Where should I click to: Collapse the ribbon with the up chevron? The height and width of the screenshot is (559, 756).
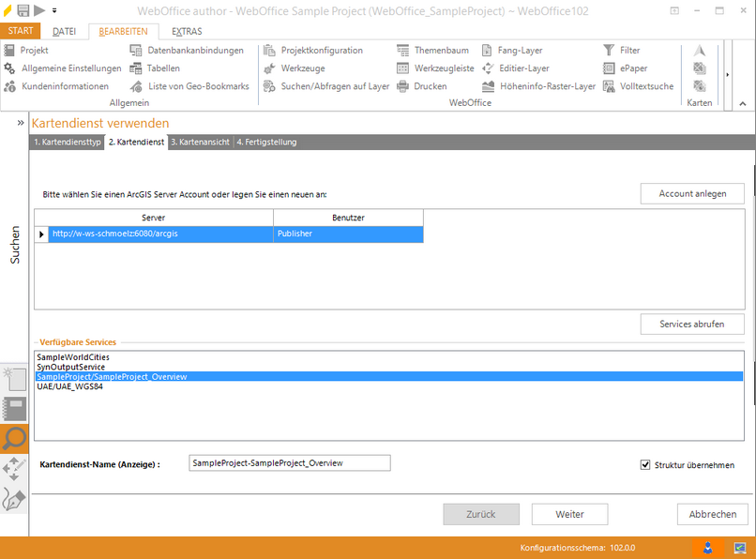point(743,103)
